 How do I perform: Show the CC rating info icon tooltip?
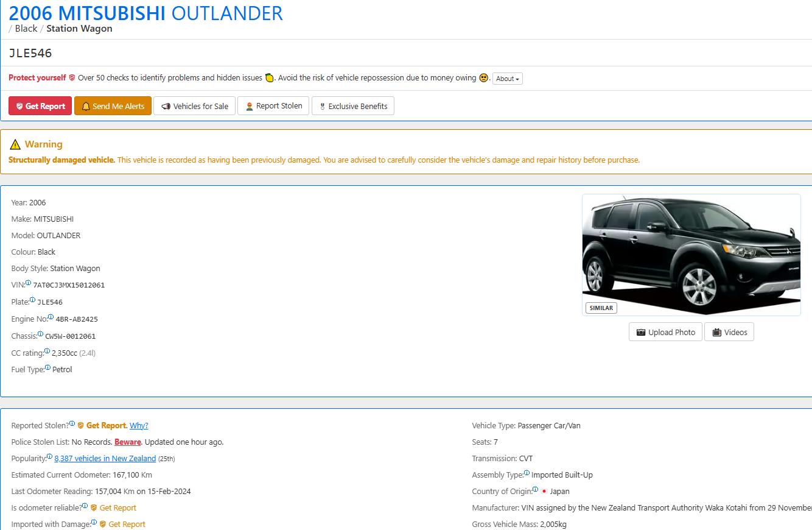click(47, 351)
